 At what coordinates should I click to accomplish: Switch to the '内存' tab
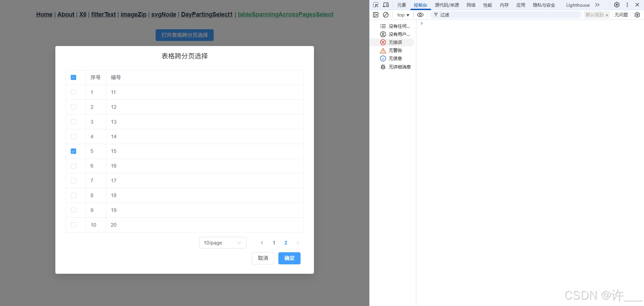[x=504, y=5]
